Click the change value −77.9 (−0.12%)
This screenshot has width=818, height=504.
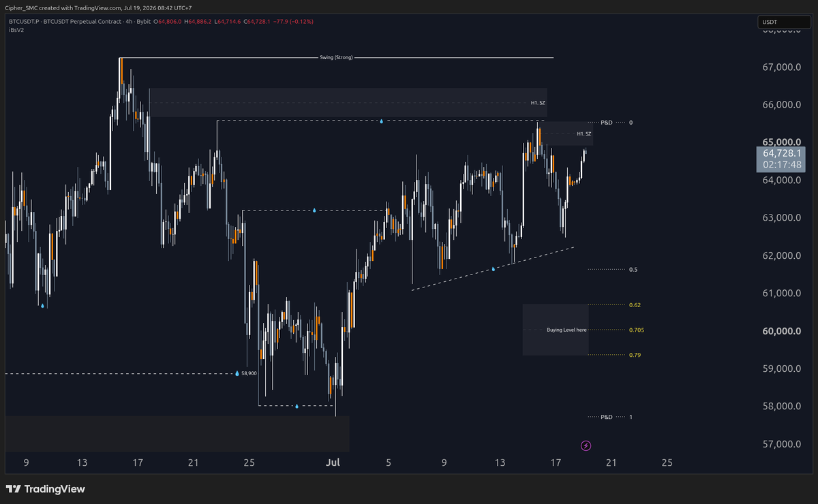pyautogui.click(x=294, y=22)
